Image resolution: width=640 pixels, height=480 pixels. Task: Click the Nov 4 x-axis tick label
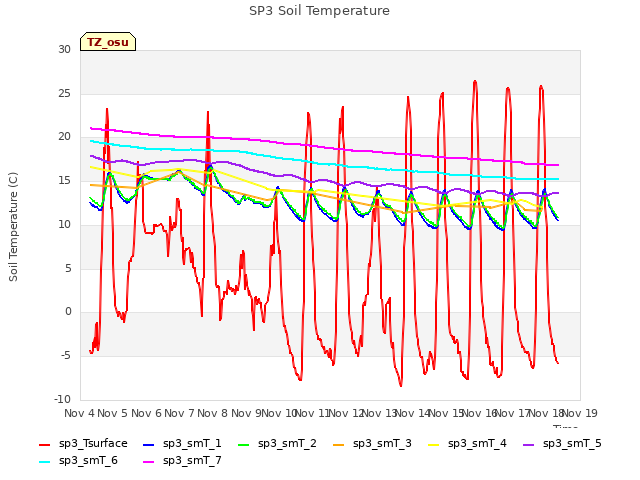[x=79, y=413]
